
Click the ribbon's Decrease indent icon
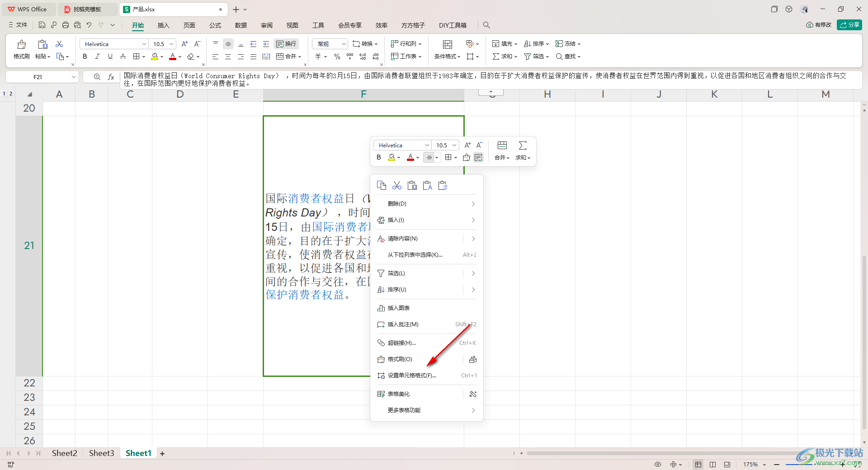click(x=254, y=44)
